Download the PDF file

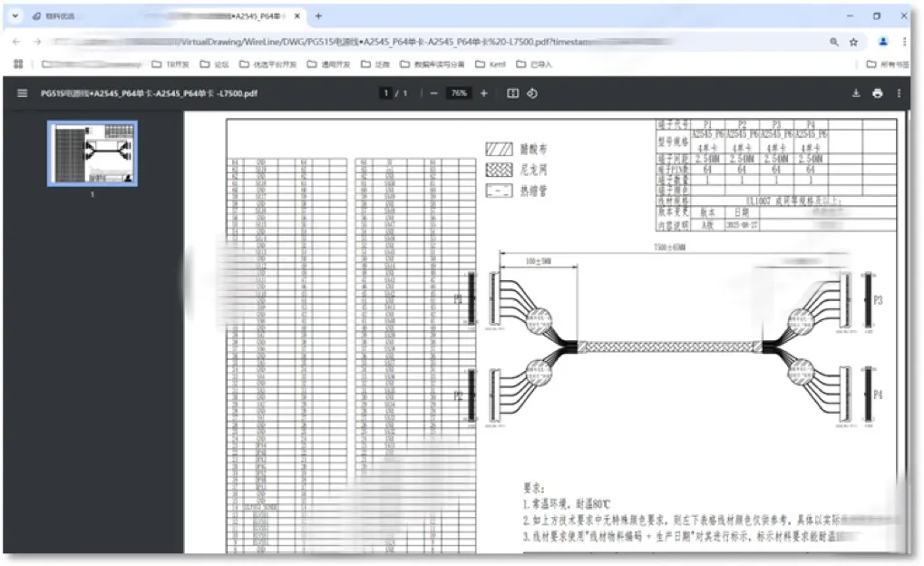coord(856,93)
